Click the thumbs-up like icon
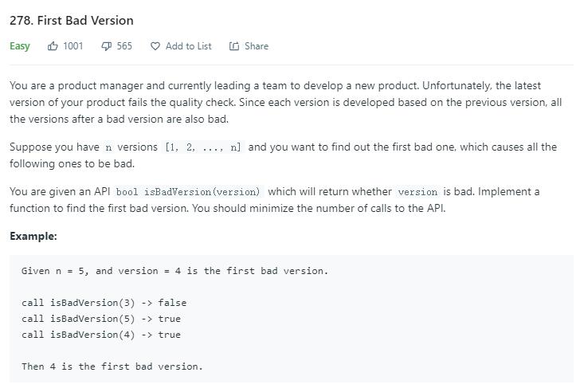This screenshot has height=392, width=584. click(x=53, y=46)
